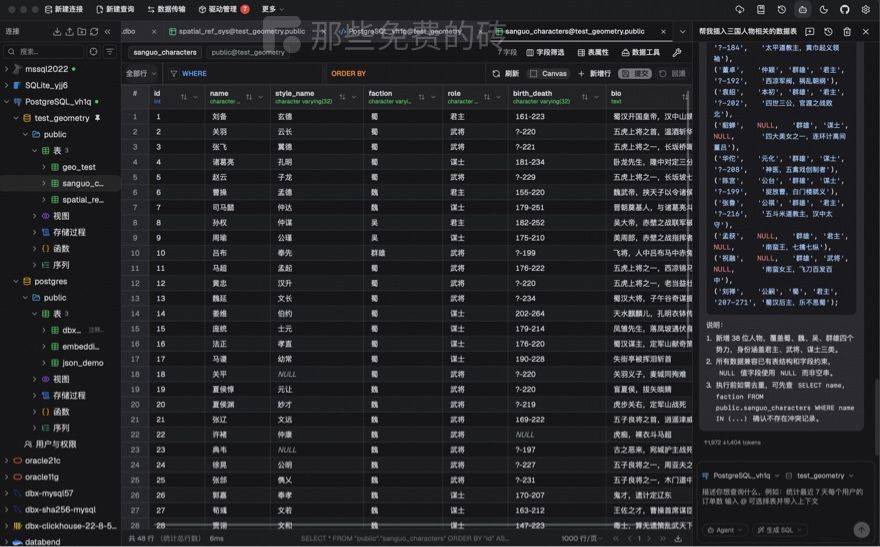Click the import connections download icon

coord(57,31)
